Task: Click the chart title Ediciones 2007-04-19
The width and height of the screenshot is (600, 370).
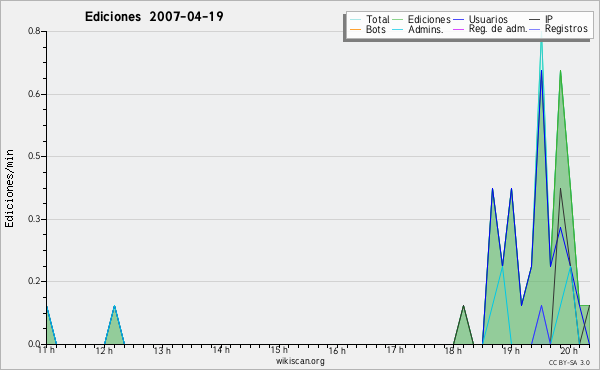Action: (154, 17)
